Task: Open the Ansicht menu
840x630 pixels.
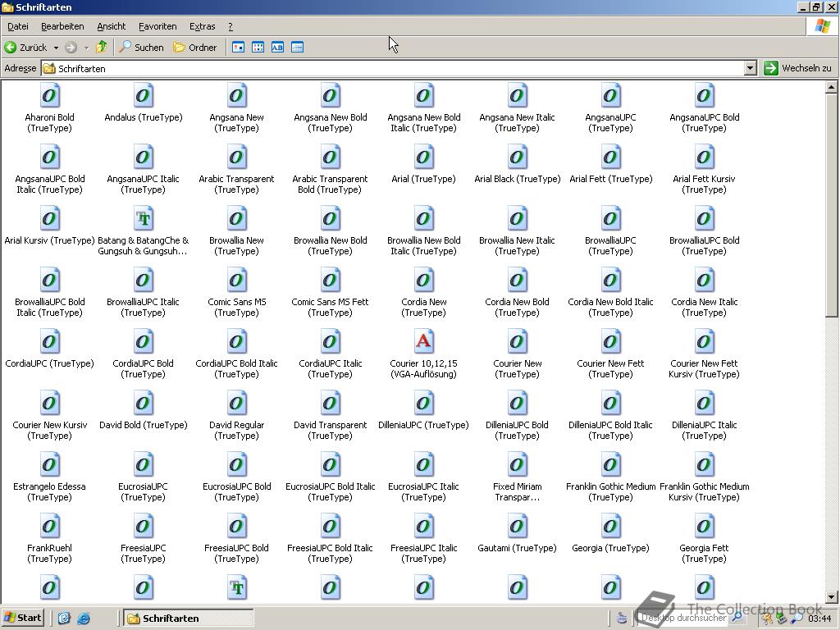Action: 111,26
